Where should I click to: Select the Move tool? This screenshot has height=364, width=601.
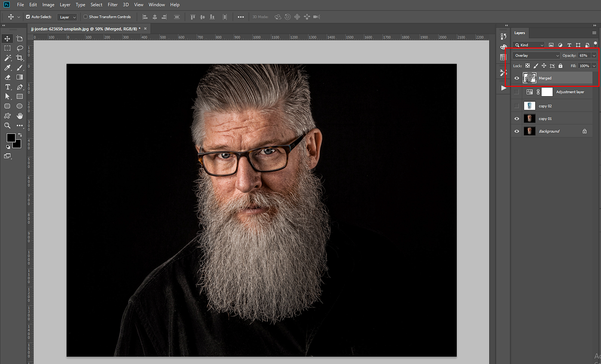coord(7,39)
